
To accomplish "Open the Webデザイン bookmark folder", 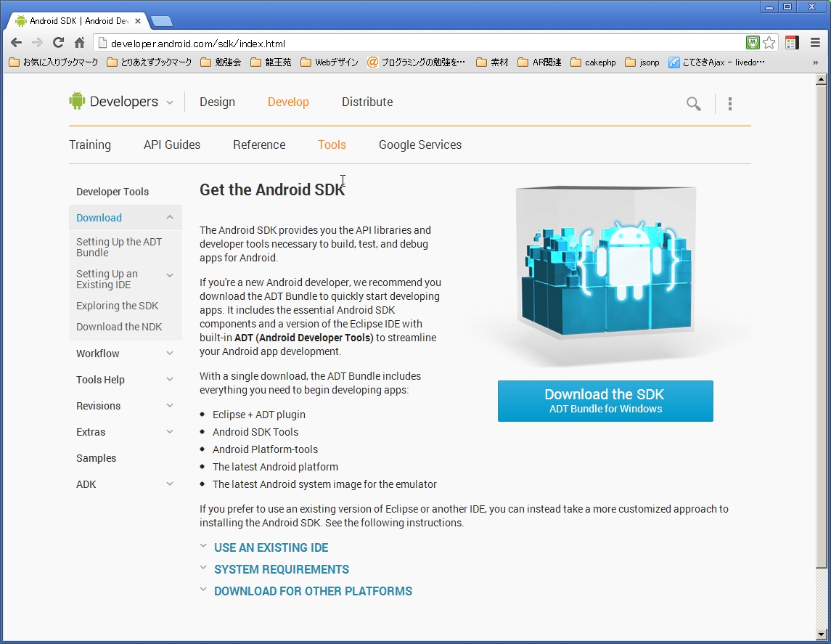I will (x=329, y=62).
